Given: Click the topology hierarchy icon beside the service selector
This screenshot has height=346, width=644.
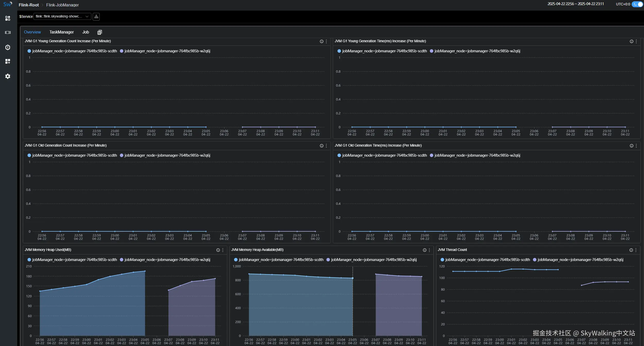Looking at the screenshot, I should (96, 17).
